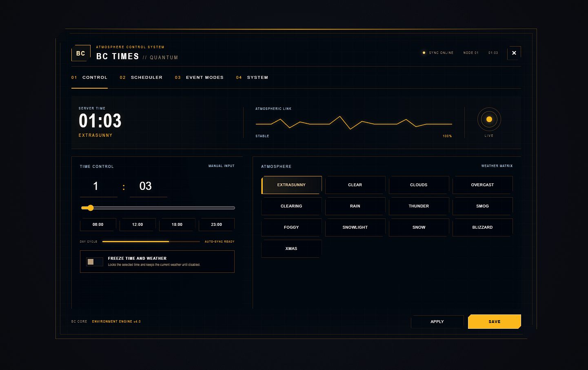
Task: Toggle Freeze Time and Weather switch
Action: (95, 262)
